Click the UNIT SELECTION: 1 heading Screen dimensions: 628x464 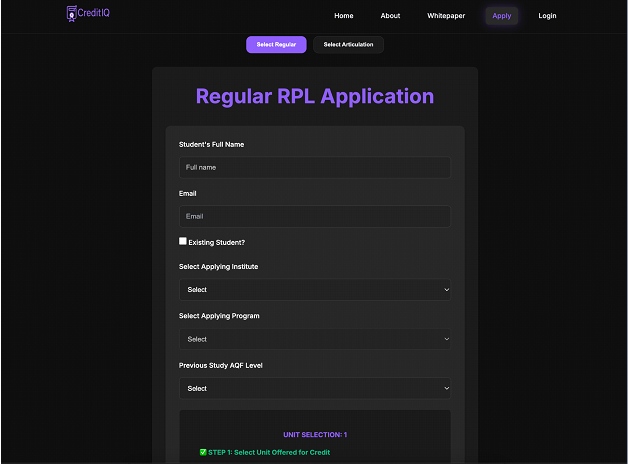coord(314,435)
